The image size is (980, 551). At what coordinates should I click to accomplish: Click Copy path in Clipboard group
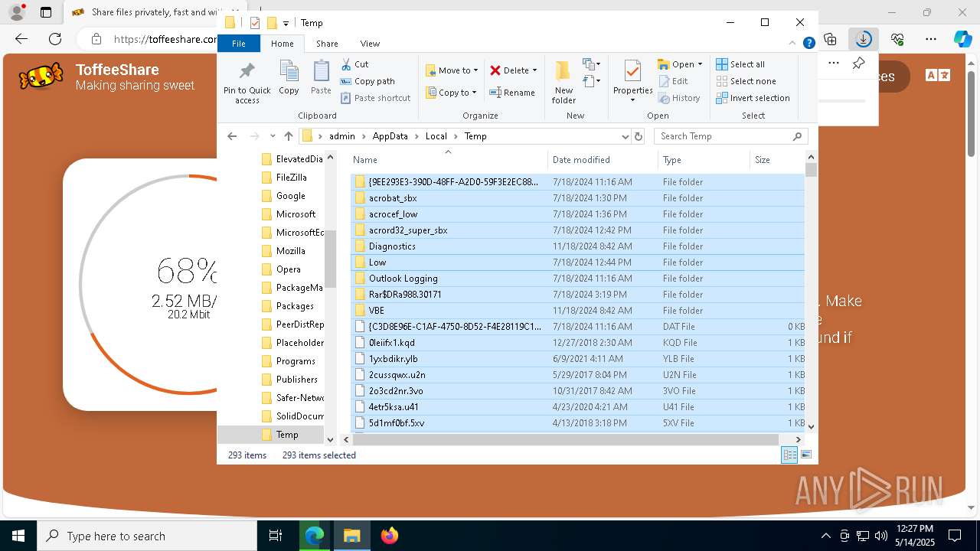point(367,81)
